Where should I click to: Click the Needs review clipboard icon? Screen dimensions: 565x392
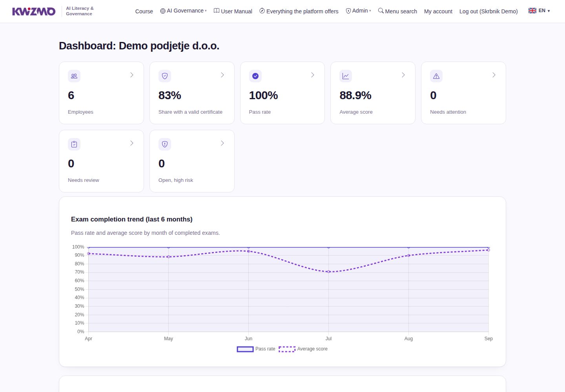[x=74, y=144]
